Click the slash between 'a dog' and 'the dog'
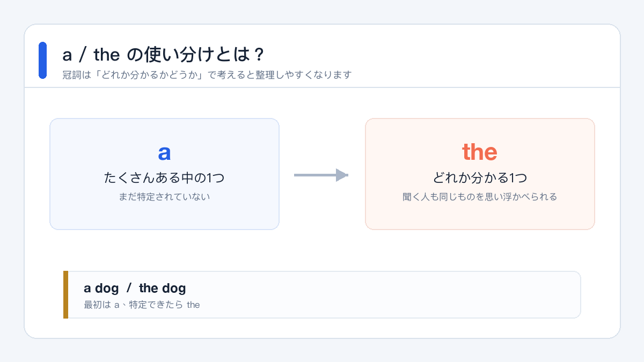Screen dimensions: 644x362 (x=129, y=289)
